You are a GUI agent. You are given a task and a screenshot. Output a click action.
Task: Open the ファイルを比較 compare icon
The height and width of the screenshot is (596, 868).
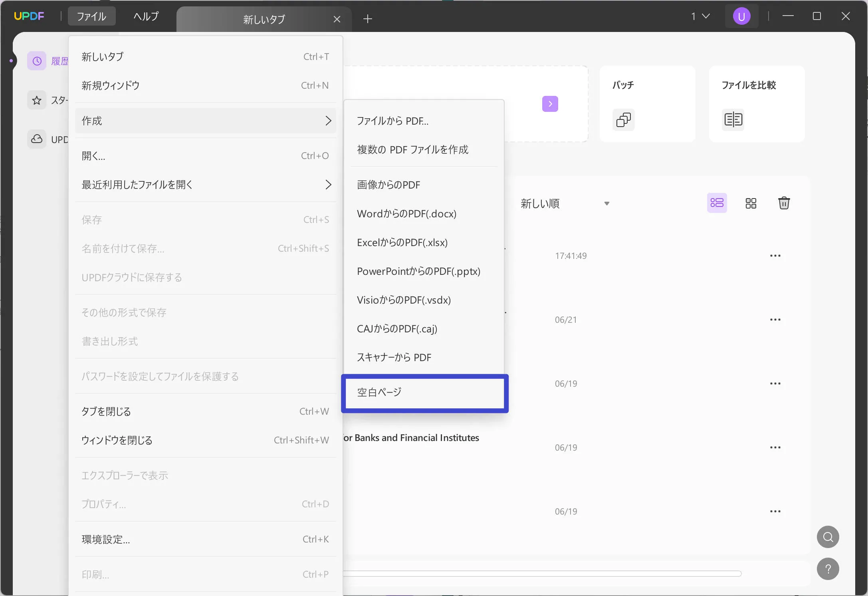click(733, 119)
